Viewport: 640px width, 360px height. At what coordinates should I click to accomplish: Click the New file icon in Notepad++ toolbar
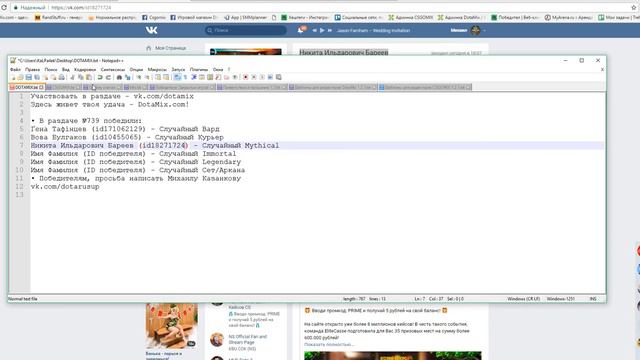pos(13,77)
